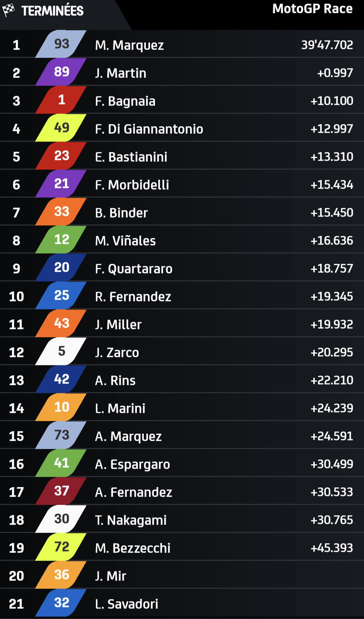Screen dimensions: 364x619
Task: Open F. Di Giannantonio rider name
Action: (149, 129)
